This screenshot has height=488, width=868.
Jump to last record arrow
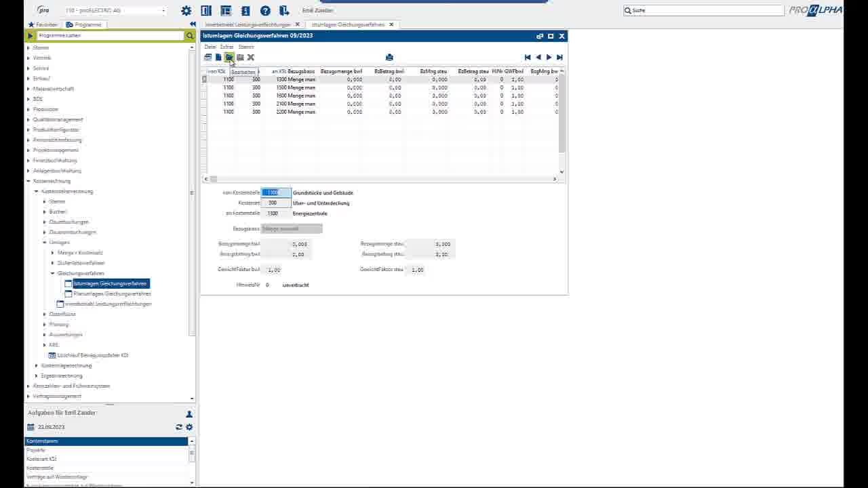click(559, 57)
